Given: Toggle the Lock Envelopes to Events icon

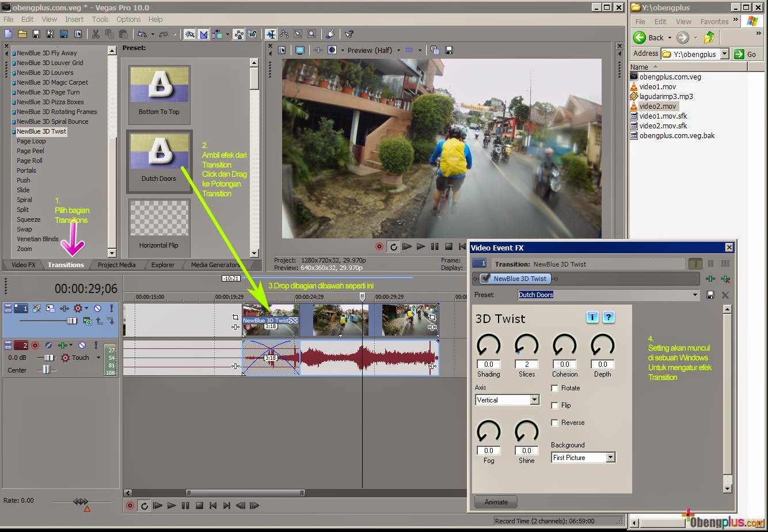Looking at the screenshot, I should coord(239,35).
